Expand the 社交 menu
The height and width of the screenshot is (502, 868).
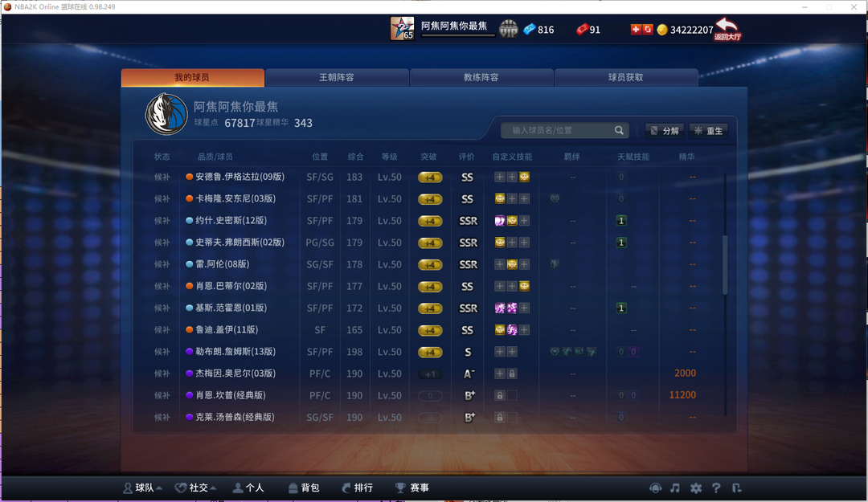click(195, 488)
